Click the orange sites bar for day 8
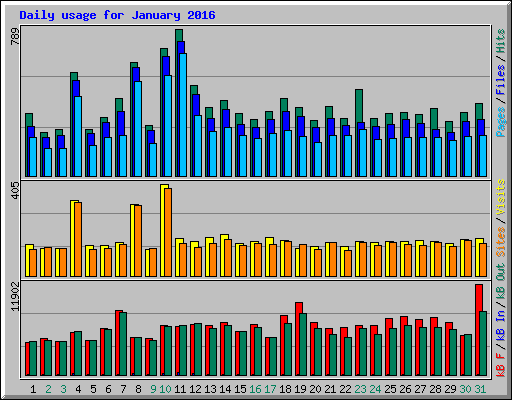The width and height of the screenshot is (512, 400). [138, 241]
